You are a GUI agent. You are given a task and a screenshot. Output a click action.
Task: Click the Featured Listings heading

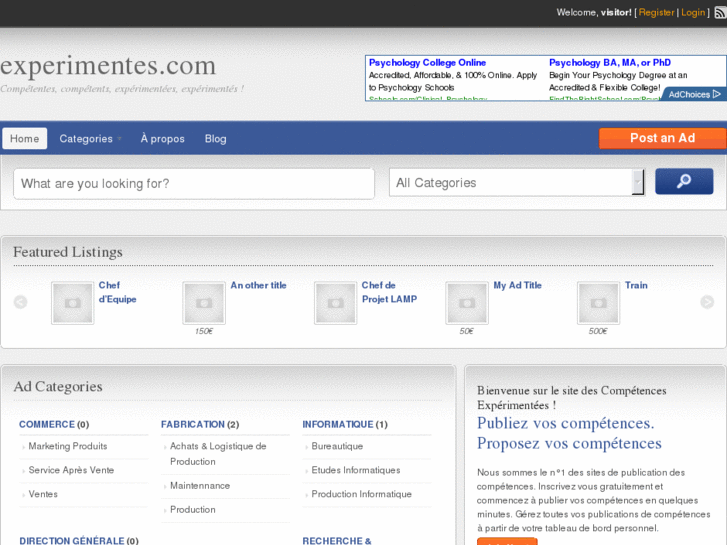coord(68,252)
